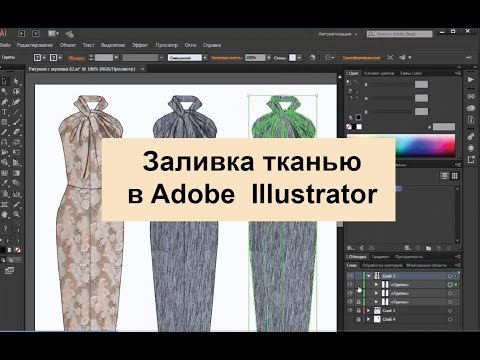The image size is (480, 360).
Task: Select the black arrow Selection tool
Action: click(x=5, y=81)
